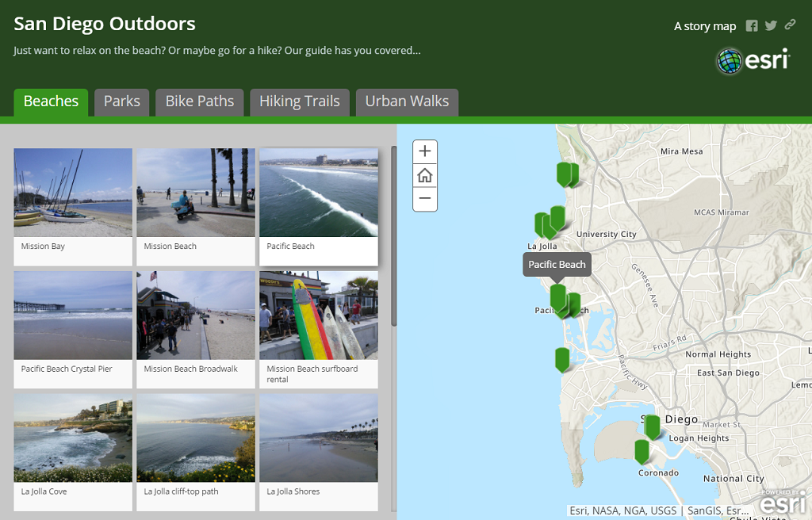Switch to the Beaches tab
The height and width of the screenshot is (520, 812).
pos(51,101)
